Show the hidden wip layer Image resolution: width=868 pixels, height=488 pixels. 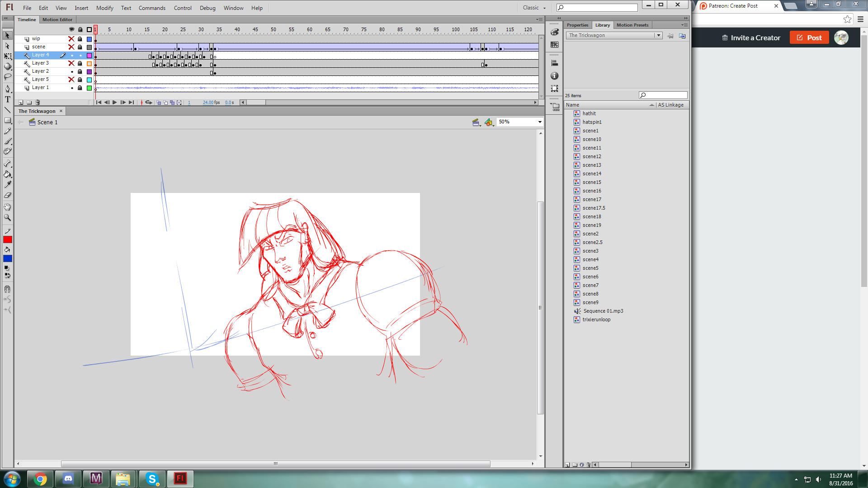point(71,39)
